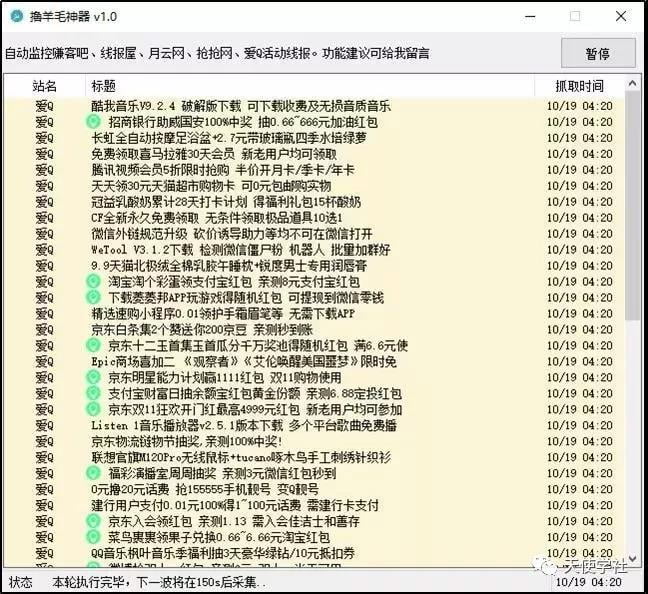Select the Epic商场喜加二 row

[314, 362]
